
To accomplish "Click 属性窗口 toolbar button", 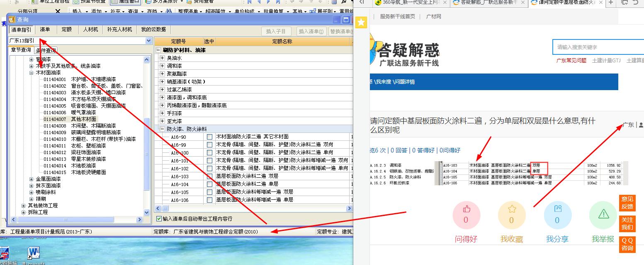I will [x=126, y=2].
